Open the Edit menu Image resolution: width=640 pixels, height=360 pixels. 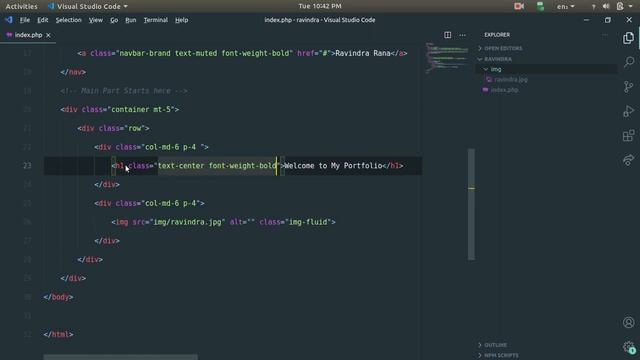tap(42, 20)
